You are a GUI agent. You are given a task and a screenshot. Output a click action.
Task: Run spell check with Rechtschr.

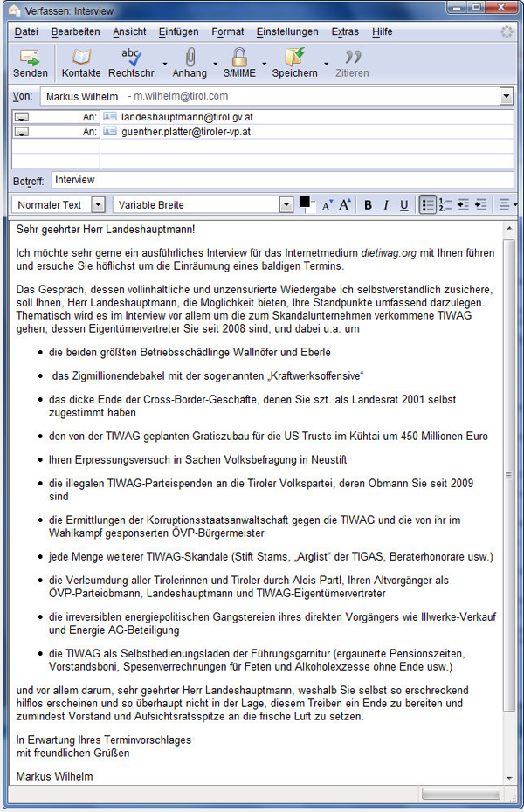tap(132, 63)
